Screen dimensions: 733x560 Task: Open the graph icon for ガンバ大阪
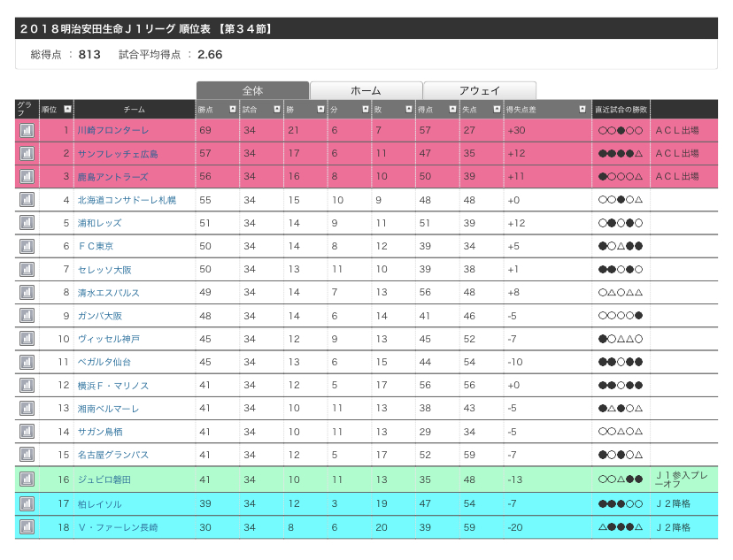27,316
